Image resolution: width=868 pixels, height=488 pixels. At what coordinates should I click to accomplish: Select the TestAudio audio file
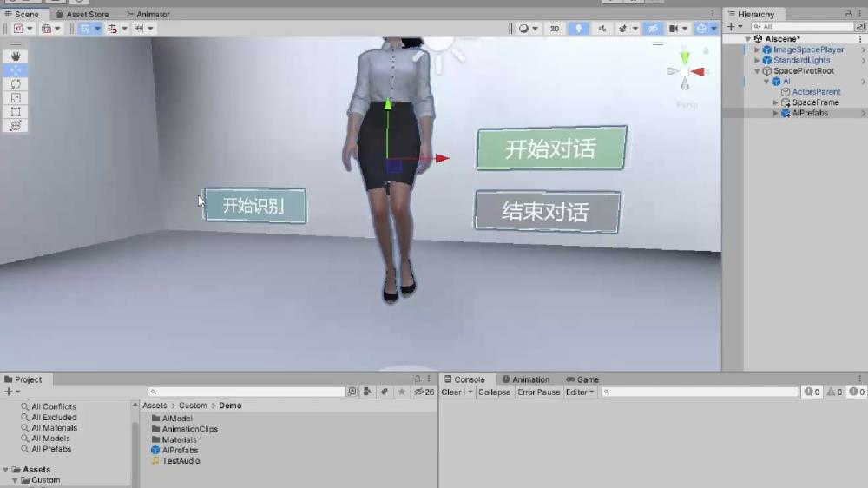[181, 461]
